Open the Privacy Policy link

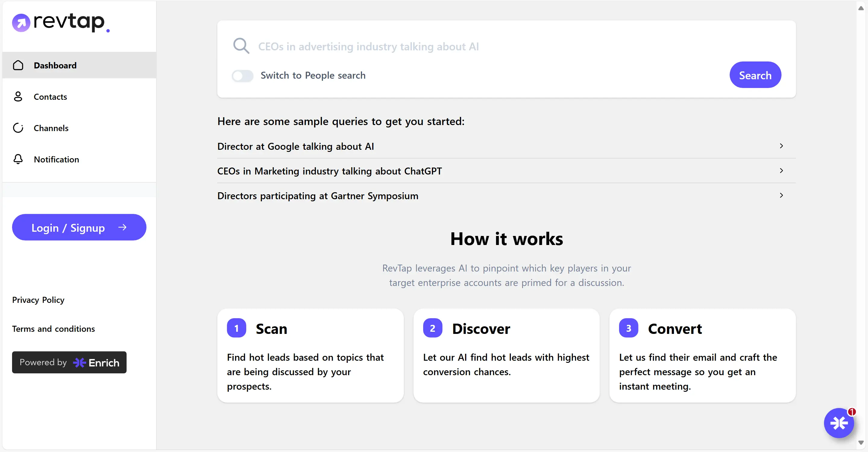[x=38, y=300]
